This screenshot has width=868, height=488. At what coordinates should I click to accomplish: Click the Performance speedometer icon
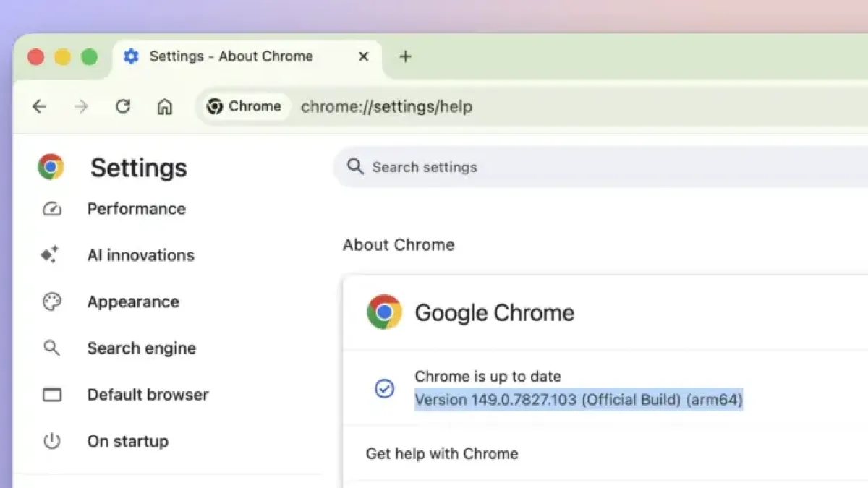click(x=52, y=209)
